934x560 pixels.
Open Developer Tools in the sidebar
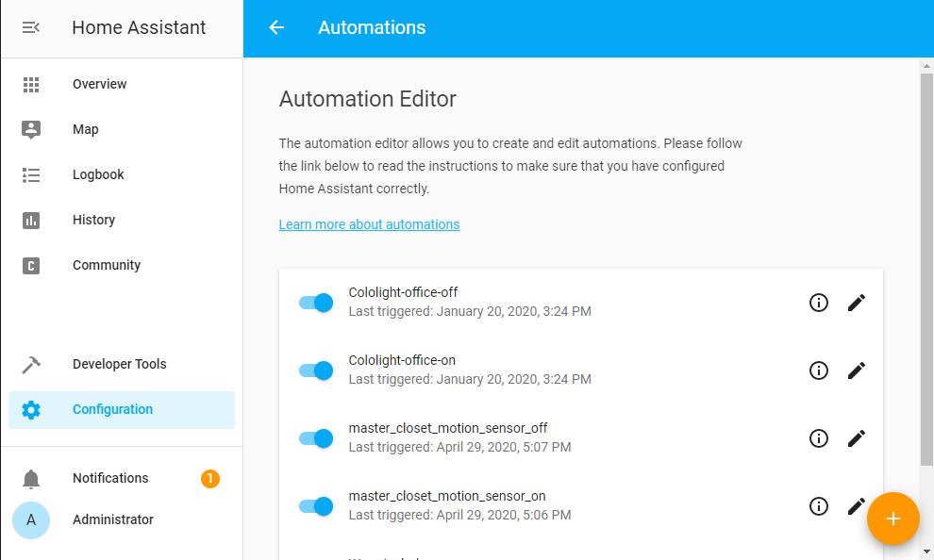click(x=119, y=364)
